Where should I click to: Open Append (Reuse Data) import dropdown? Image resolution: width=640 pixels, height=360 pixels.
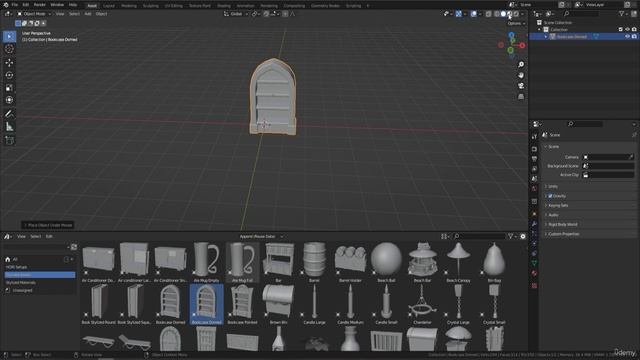(261, 236)
